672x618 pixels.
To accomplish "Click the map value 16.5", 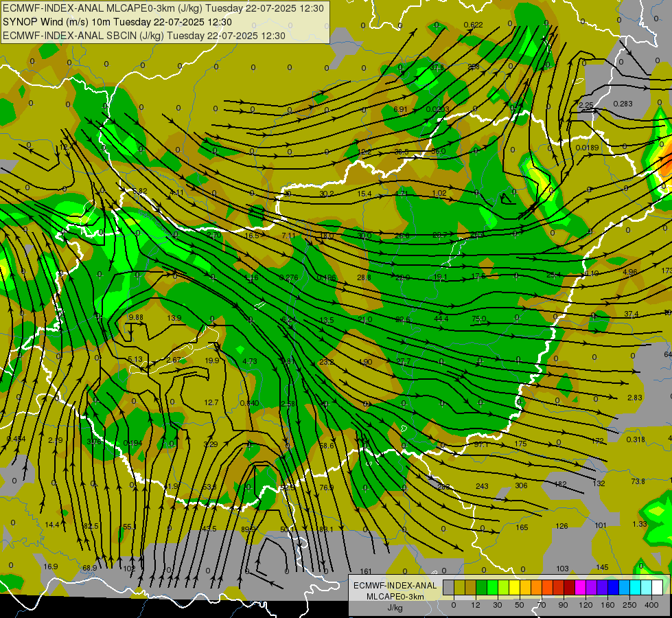I will [x=252, y=236].
